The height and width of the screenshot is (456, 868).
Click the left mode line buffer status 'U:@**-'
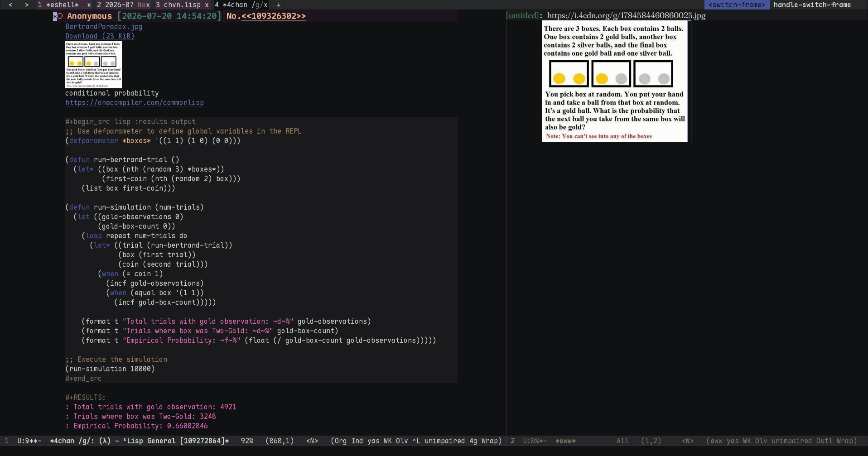[29, 441]
